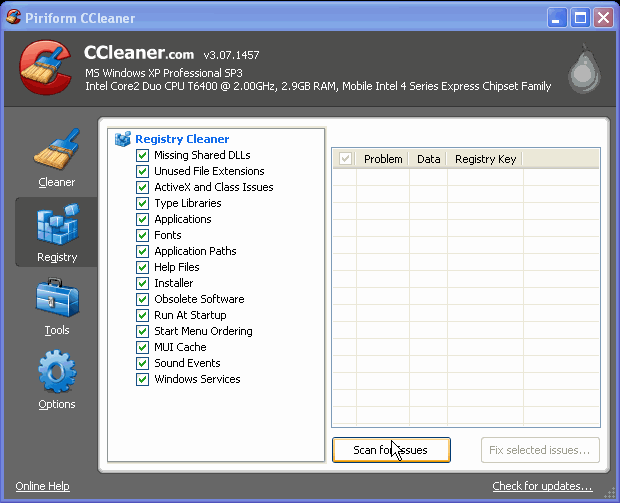Toggle the Fonts checkbox
This screenshot has width=620, height=503.
coord(142,235)
